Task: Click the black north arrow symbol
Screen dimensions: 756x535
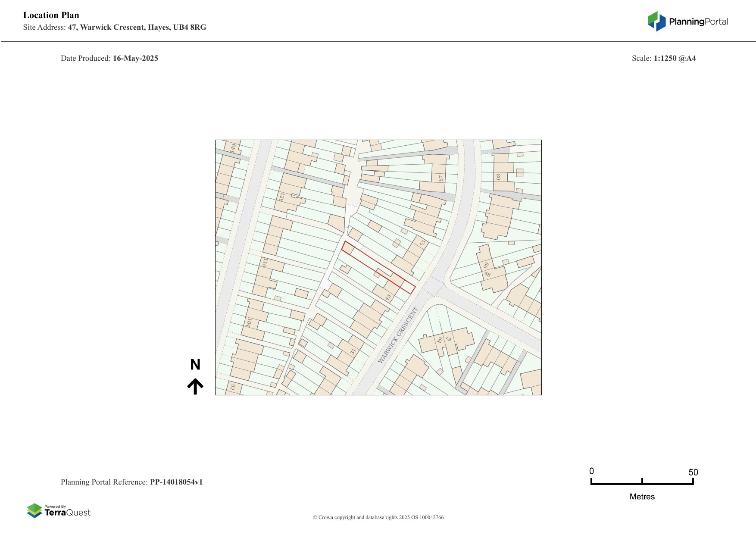Action: tap(195, 386)
